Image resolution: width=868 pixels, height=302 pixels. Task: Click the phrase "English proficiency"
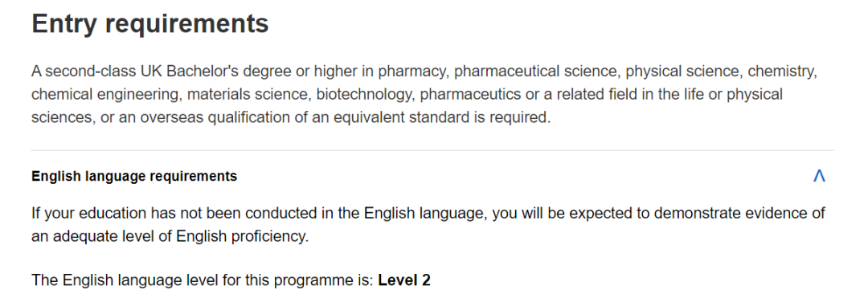point(241,236)
